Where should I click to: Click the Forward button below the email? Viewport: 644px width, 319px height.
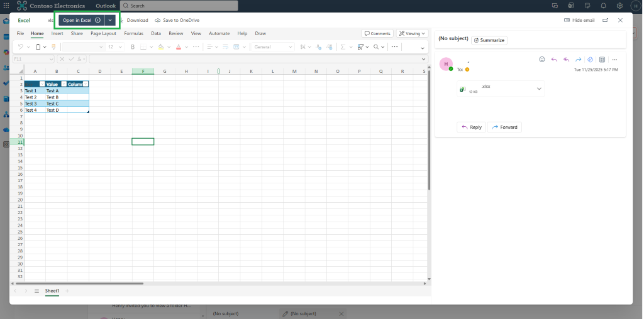pyautogui.click(x=504, y=127)
